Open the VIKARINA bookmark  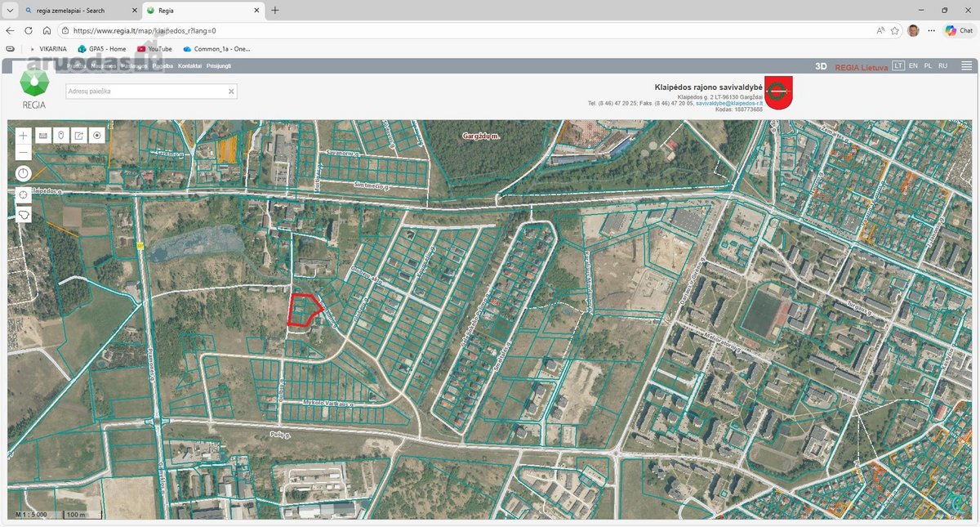[49, 49]
